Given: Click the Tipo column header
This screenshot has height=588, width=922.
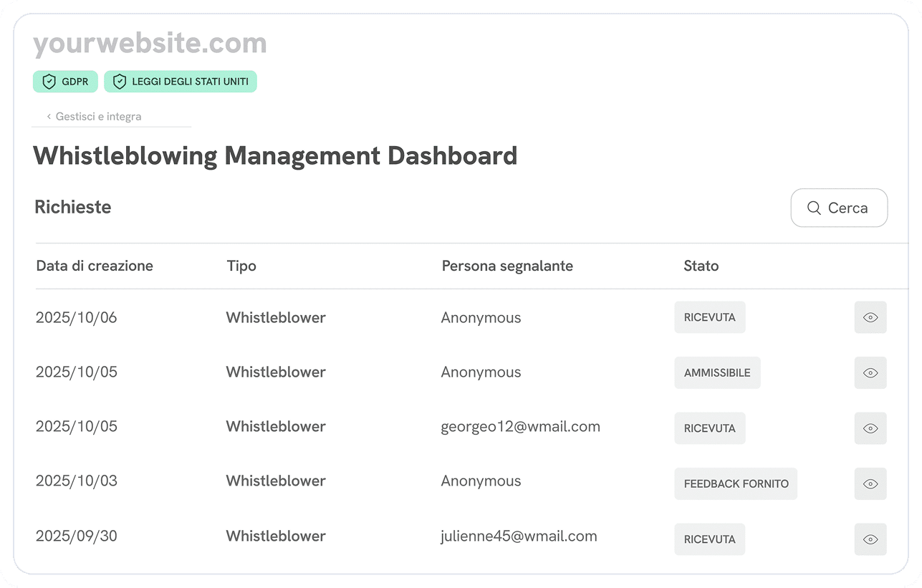Looking at the screenshot, I should [241, 266].
